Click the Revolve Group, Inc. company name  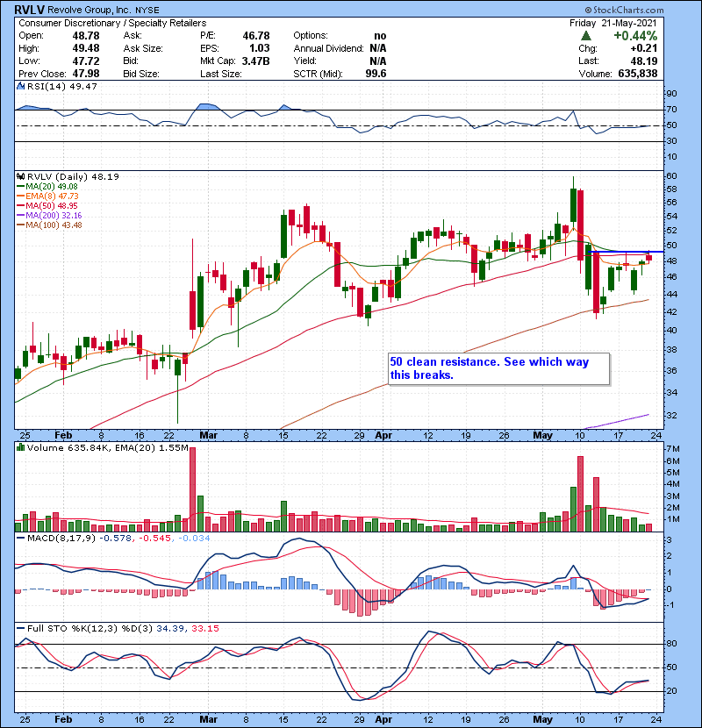pyautogui.click(x=89, y=10)
